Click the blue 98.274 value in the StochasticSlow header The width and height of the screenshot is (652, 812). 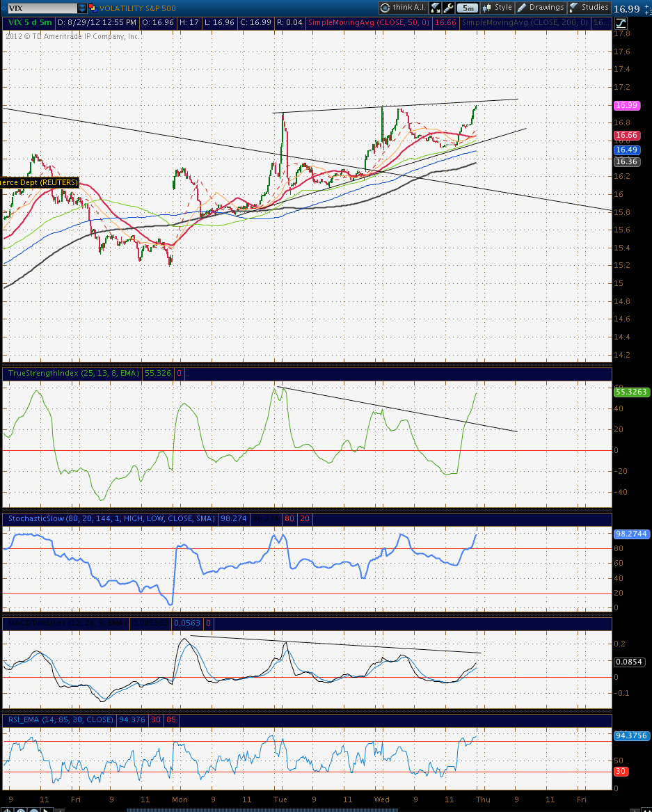click(x=234, y=518)
